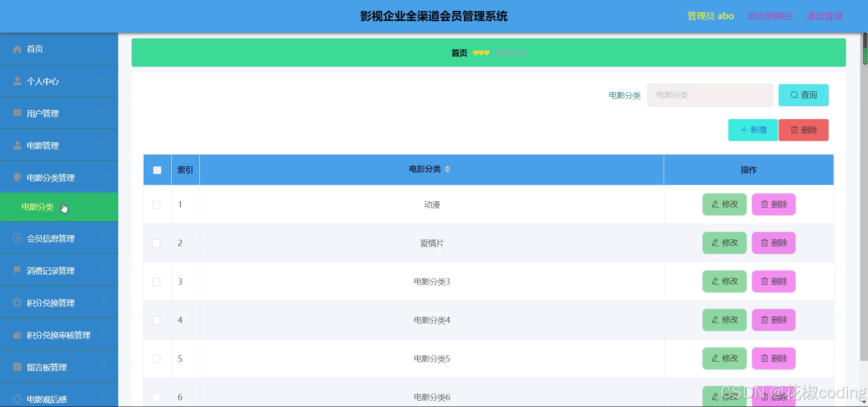The width and height of the screenshot is (868, 407).
Task: Click the 操作 column header
Action: tap(748, 170)
